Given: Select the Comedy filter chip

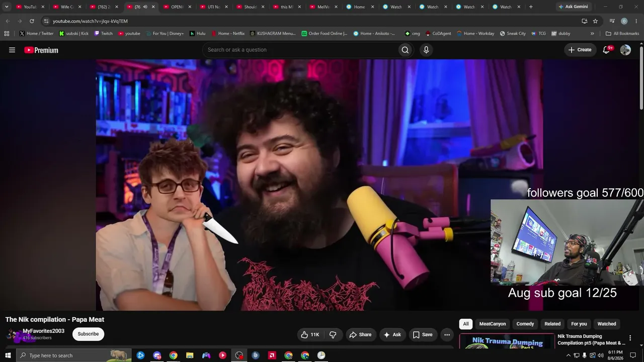Looking at the screenshot, I should 525,324.
